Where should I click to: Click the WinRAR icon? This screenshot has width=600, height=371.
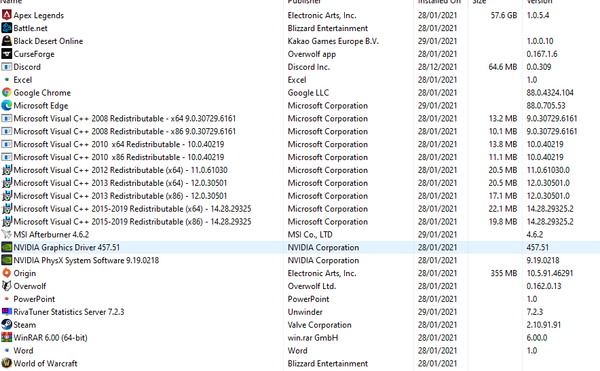[x=7, y=338]
